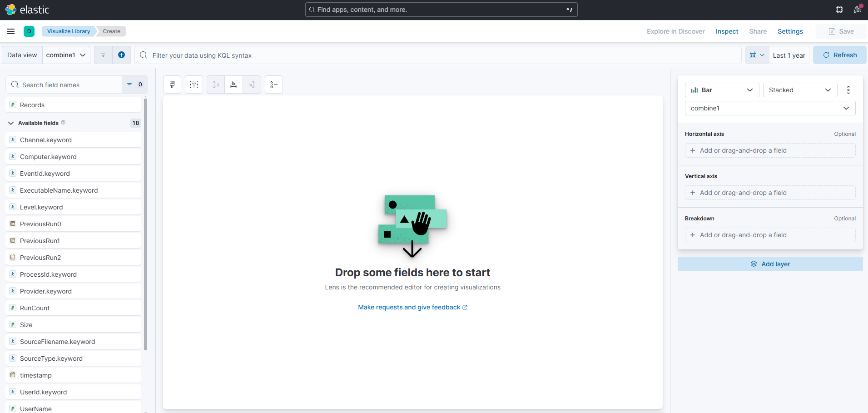Open the combine1 data view dropdown
This screenshot has height=413, width=868.
point(66,55)
